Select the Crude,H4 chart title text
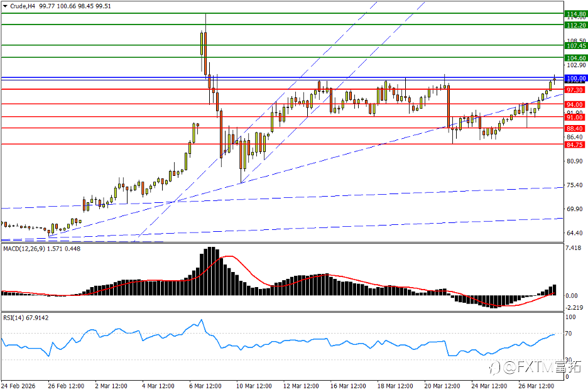The image size is (588, 392). 23,6
